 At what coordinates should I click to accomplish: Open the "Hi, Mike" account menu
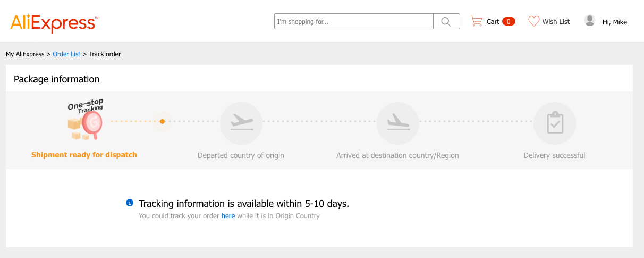(615, 22)
